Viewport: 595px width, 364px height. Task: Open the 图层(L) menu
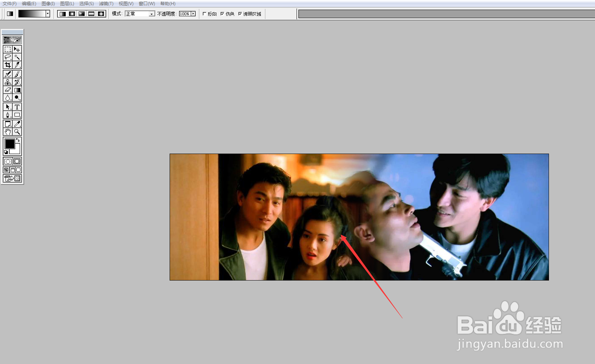coord(67,4)
